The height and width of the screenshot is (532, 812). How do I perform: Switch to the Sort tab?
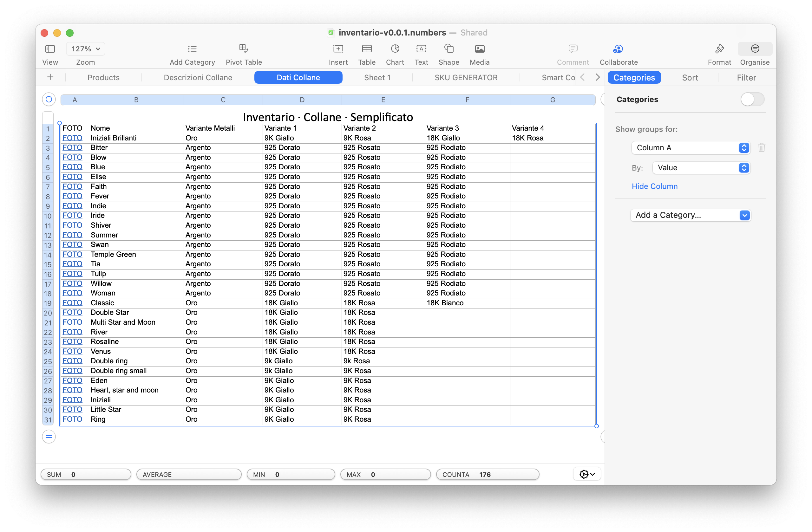click(690, 78)
